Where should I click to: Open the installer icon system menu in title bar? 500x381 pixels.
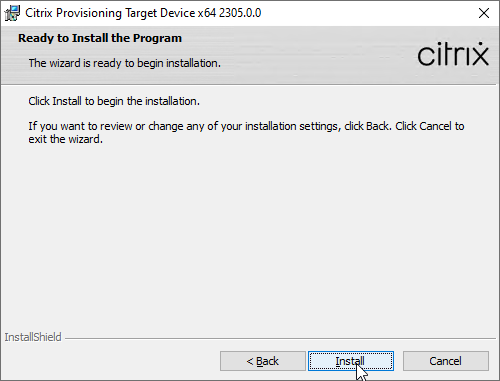(12, 13)
